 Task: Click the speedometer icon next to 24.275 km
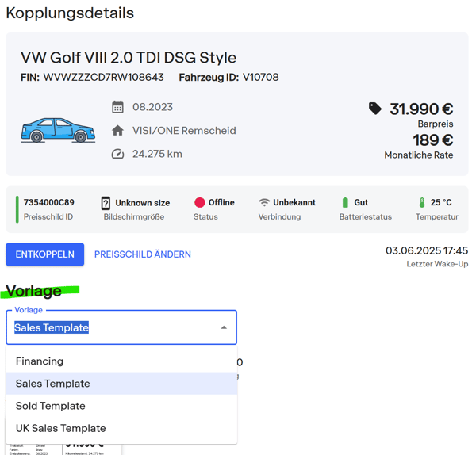click(117, 154)
